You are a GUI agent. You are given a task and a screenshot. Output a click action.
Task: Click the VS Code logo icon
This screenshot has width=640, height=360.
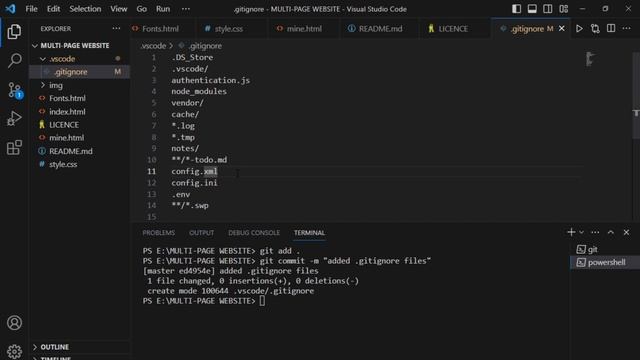(x=10, y=9)
